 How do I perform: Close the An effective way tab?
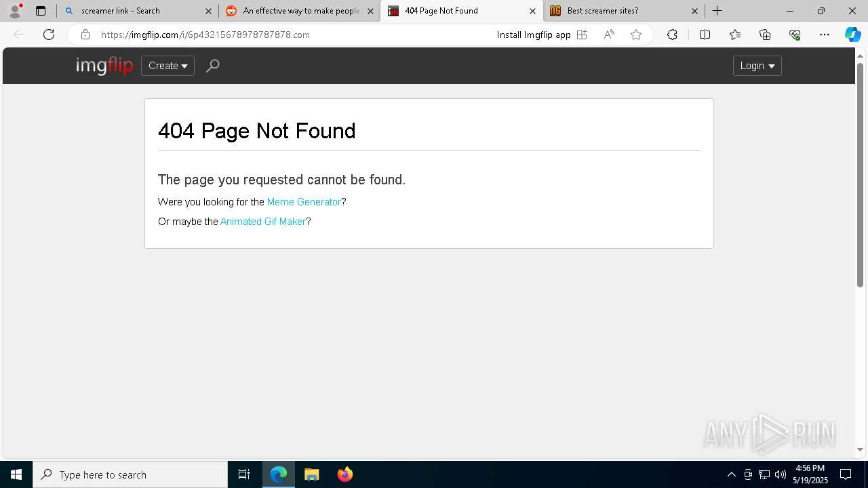pyautogui.click(x=370, y=11)
